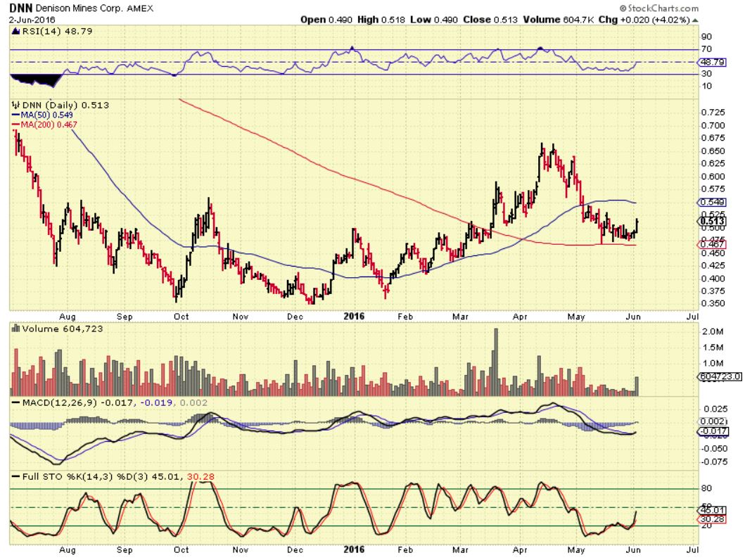Click the 0.467 MA(200) value tag on the price axis
The height and width of the screenshot is (560, 745).
[x=711, y=244]
